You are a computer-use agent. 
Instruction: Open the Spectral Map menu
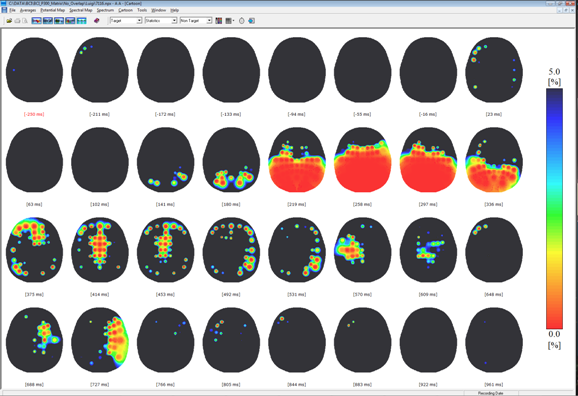81,10
